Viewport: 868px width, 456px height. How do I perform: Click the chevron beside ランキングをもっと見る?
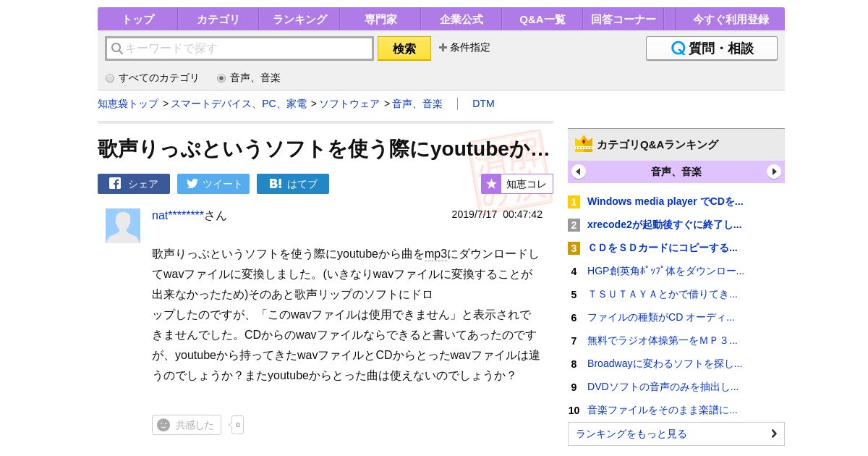point(773,434)
